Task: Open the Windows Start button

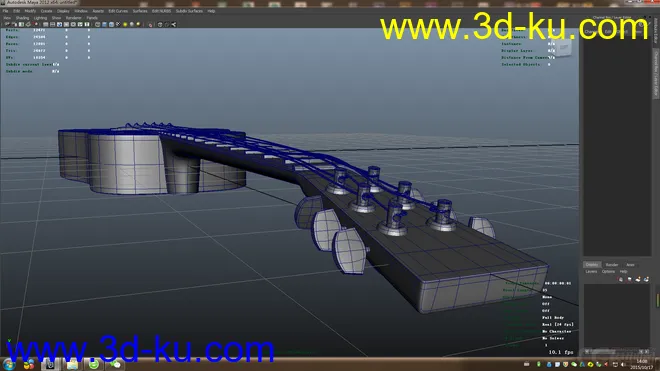Action: 9,364
